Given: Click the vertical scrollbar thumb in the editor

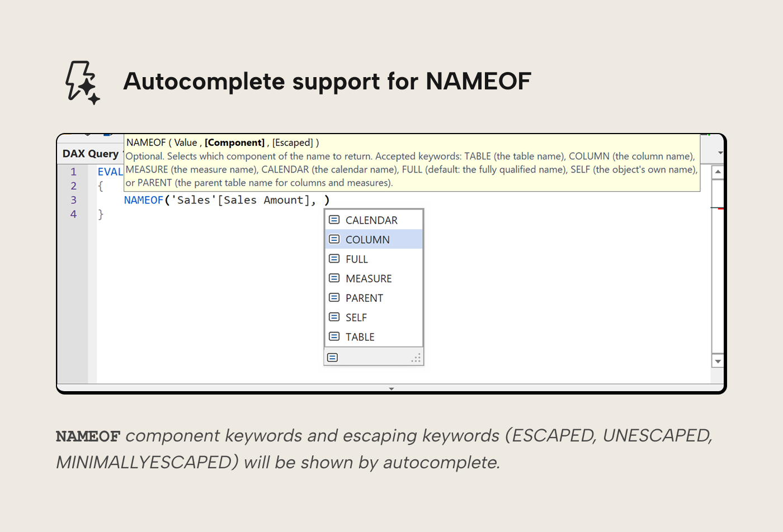Looking at the screenshot, I should point(718,266).
